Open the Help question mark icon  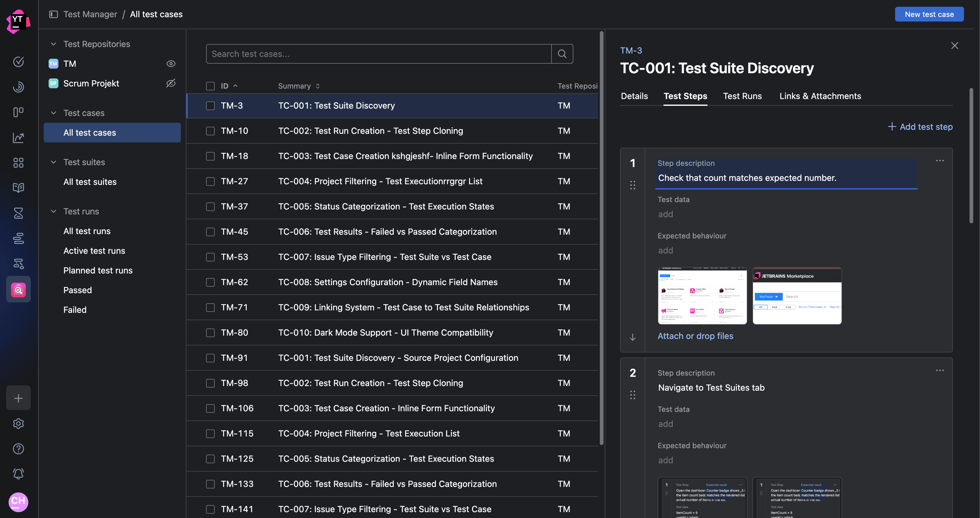18,449
